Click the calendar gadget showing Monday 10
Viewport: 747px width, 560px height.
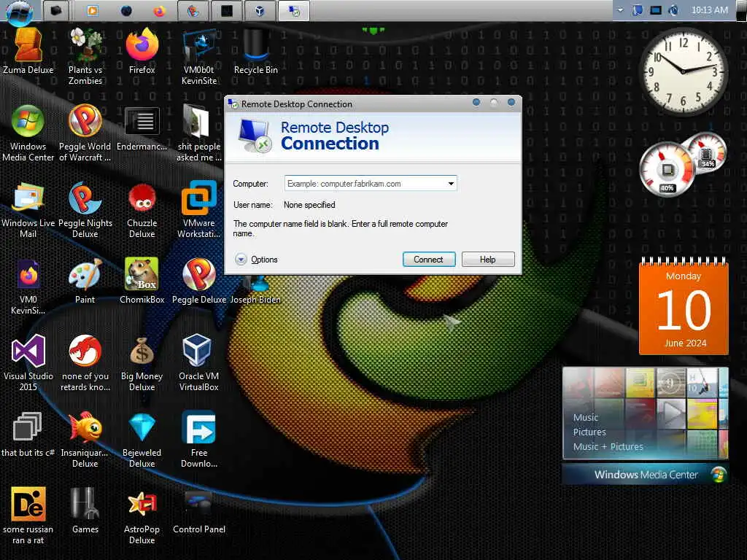tap(684, 306)
